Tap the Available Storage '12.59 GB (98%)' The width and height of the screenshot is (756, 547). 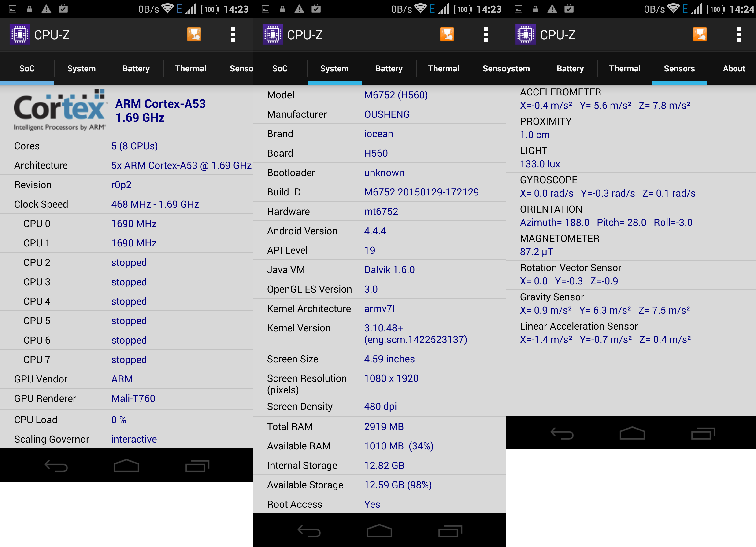point(398,485)
